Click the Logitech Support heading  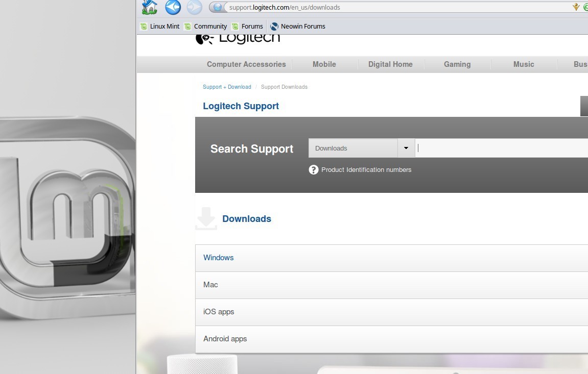tap(241, 106)
